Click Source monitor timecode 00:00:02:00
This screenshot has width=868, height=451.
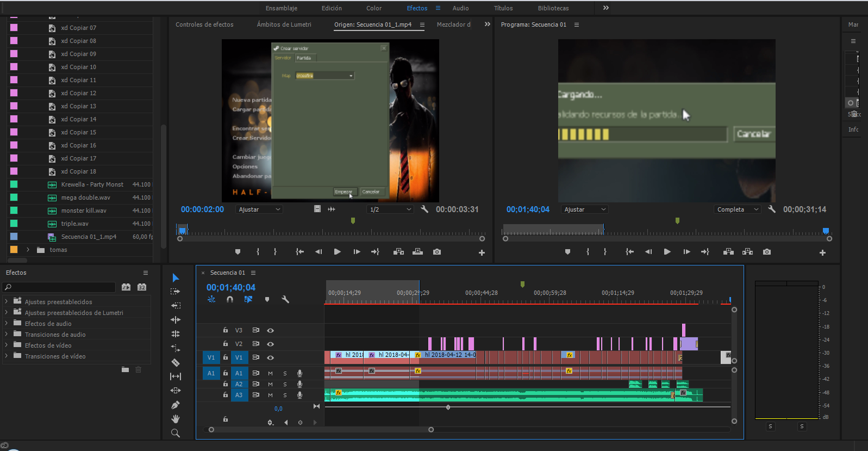[x=202, y=209]
